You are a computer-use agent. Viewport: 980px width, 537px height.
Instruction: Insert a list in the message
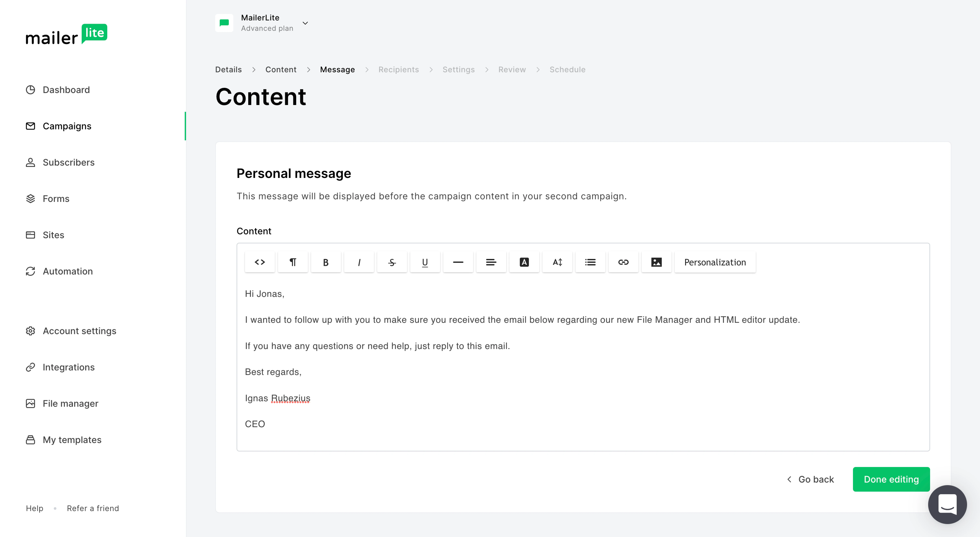[590, 262]
